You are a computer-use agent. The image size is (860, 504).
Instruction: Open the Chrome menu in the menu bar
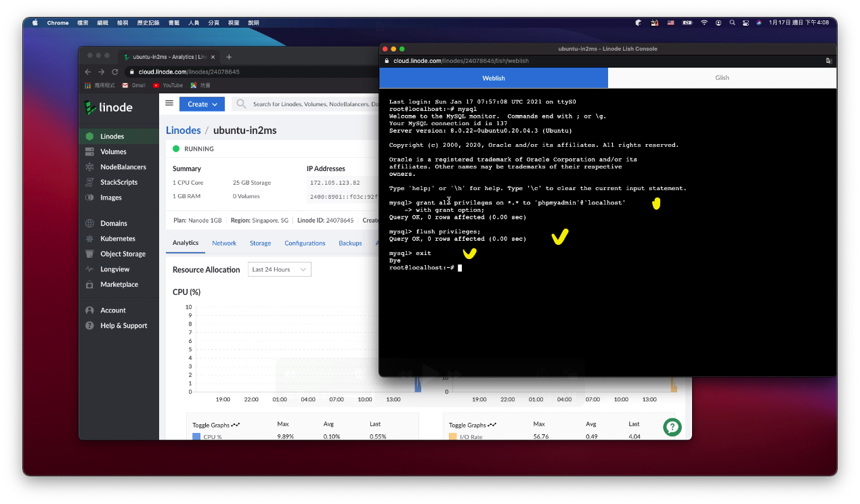(x=58, y=22)
